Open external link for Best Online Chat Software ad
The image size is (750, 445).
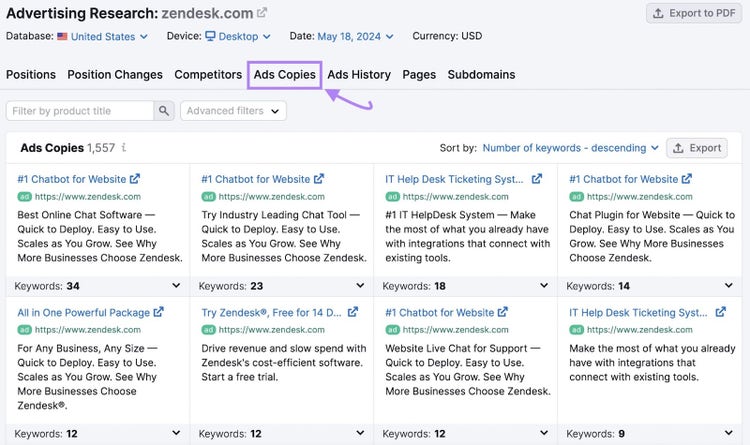[x=135, y=179]
